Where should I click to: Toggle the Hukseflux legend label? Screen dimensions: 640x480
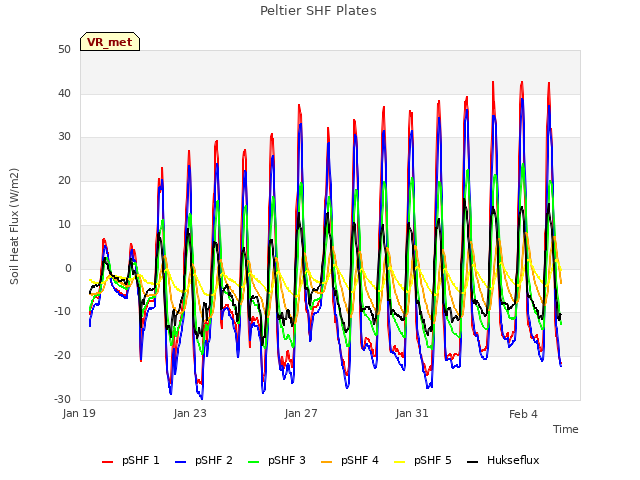(513, 460)
